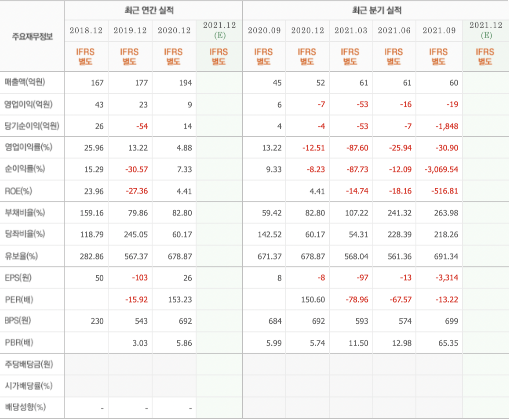Click the quick ratio value 228.39
Image resolution: width=510 pixels, height=420 pixels.
coord(400,234)
